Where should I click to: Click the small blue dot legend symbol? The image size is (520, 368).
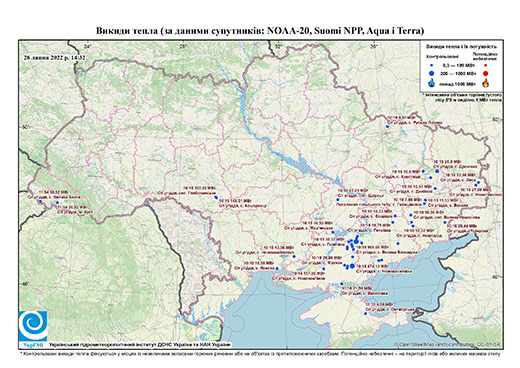(x=432, y=65)
